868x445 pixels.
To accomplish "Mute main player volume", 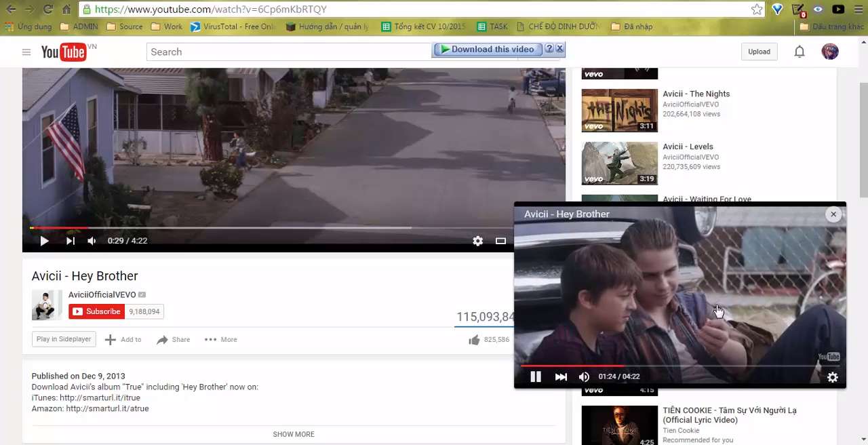I will click(92, 241).
